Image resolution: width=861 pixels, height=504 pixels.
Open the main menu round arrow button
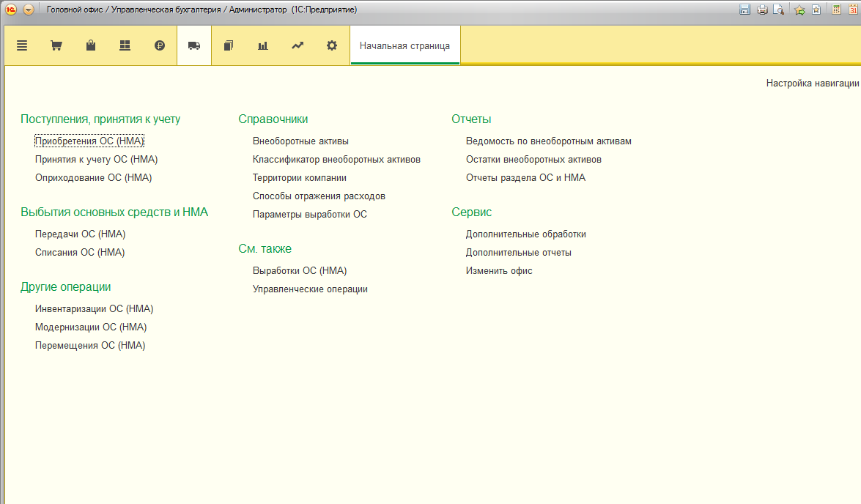pos(29,10)
